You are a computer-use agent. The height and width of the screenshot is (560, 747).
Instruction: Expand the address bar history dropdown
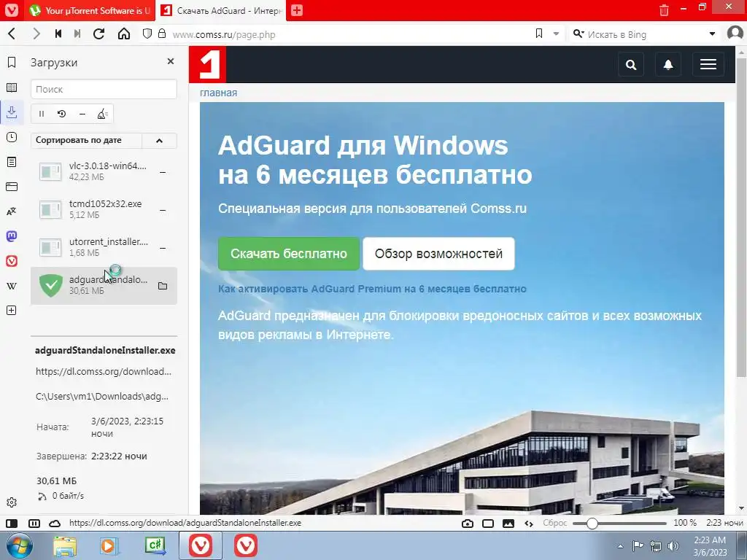tap(556, 34)
